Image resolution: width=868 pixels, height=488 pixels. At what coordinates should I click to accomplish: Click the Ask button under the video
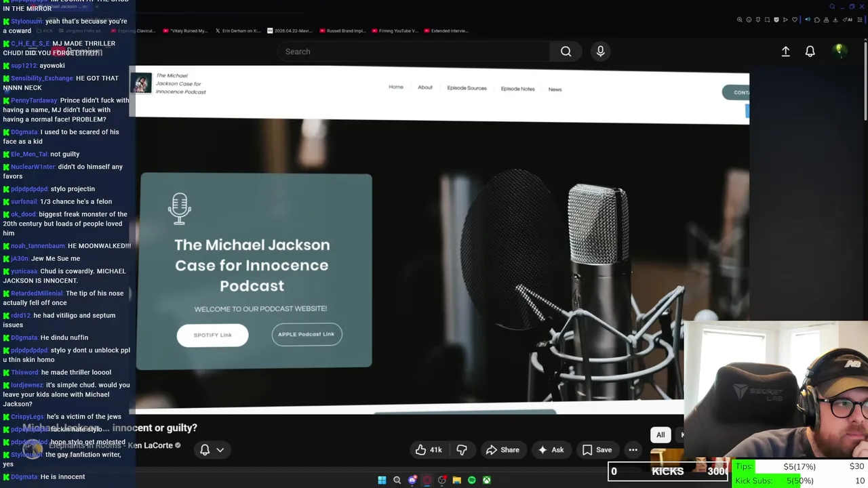(x=551, y=450)
